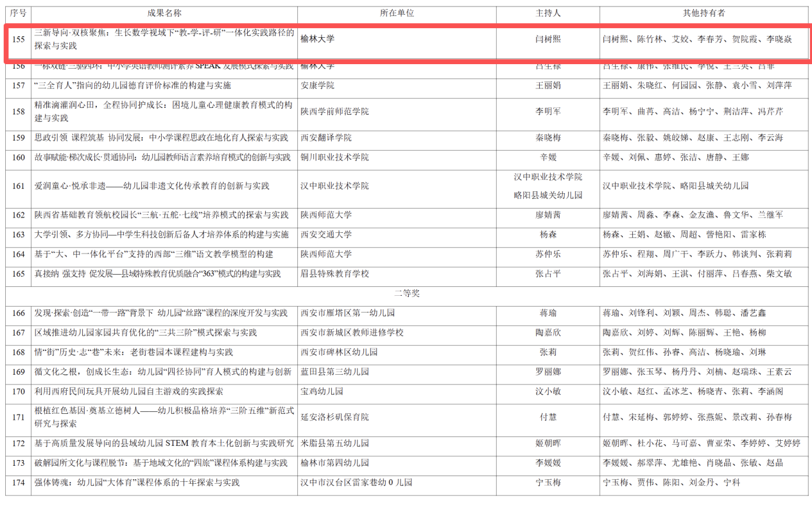The width and height of the screenshot is (812, 505).
Task: Click row number 164
Action: click(x=19, y=254)
